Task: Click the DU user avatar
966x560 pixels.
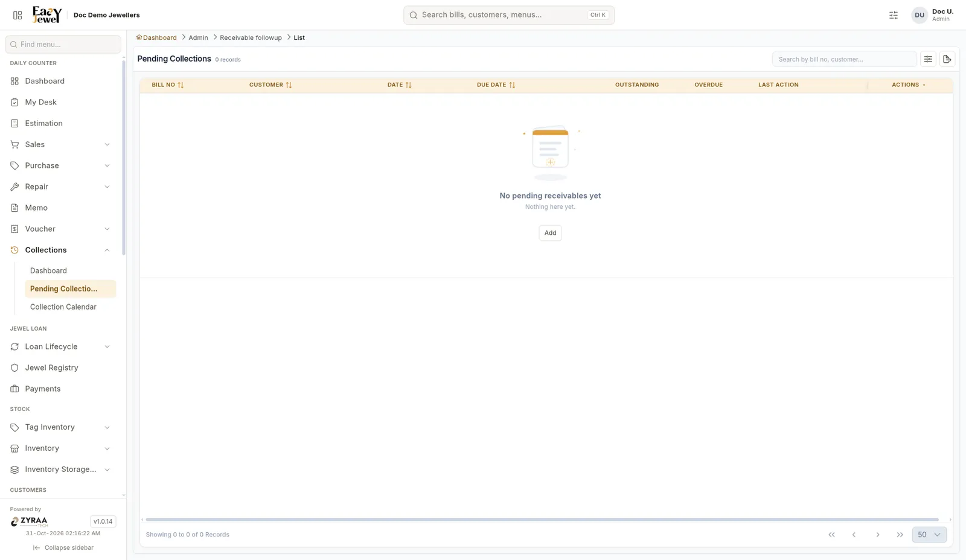Action: [x=920, y=15]
